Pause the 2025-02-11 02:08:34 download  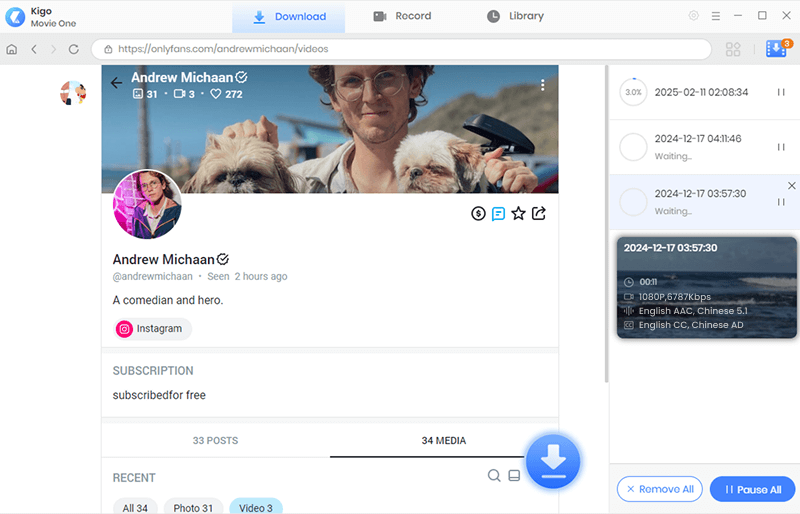(x=781, y=92)
